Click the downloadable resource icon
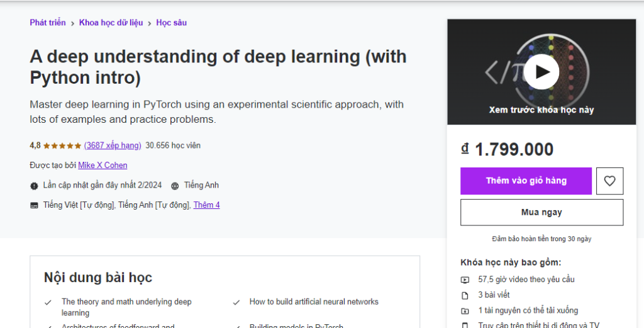 pos(465,311)
